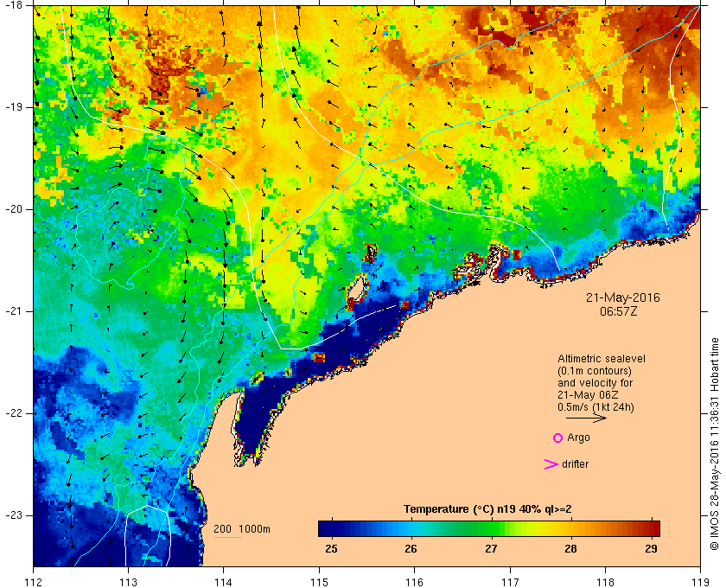Click the Argo legend label
The height and width of the screenshot is (588, 726).
tap(578, 438)
